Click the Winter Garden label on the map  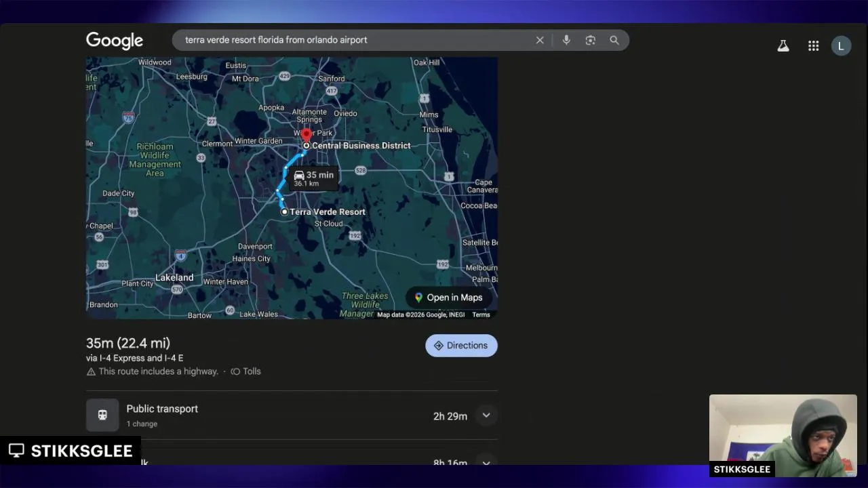(258, 141)
